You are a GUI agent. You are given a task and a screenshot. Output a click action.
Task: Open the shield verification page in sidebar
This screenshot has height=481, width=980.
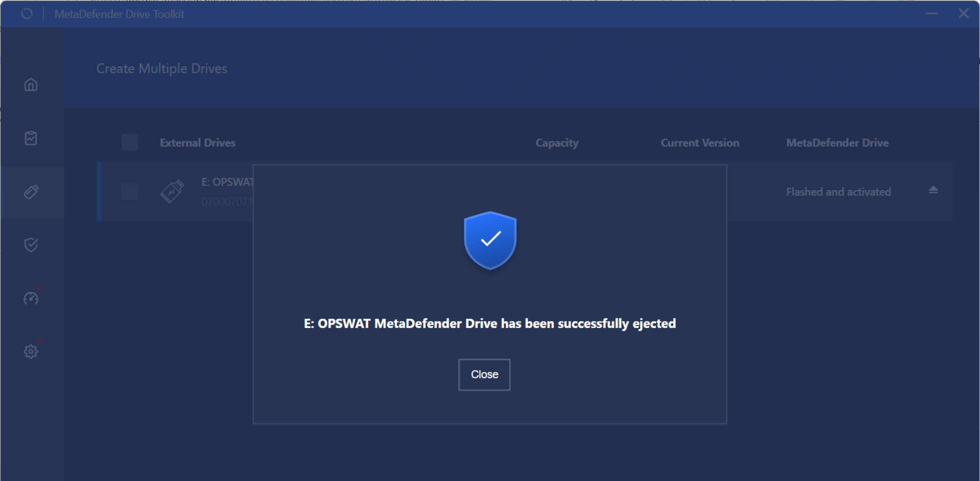click(x=31, y=244)
